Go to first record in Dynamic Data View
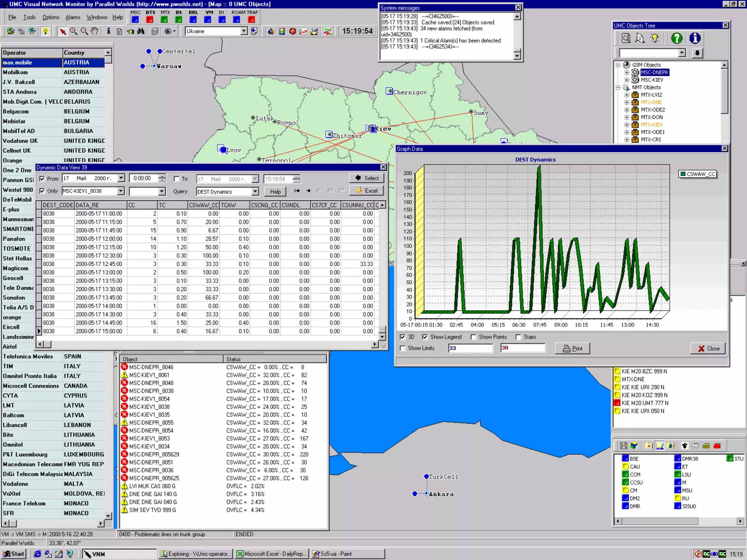 297,191
